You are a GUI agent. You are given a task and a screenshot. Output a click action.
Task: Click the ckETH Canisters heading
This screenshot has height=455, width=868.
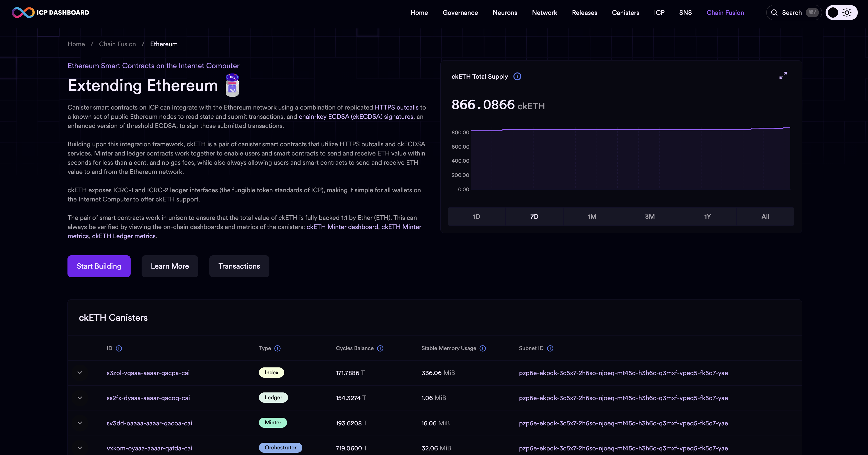click(113, 318)
